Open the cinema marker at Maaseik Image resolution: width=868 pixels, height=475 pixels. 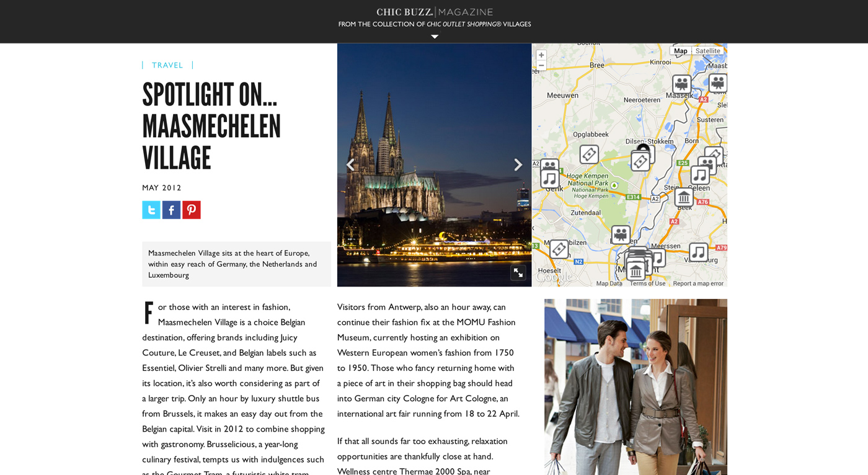point(682,84)
